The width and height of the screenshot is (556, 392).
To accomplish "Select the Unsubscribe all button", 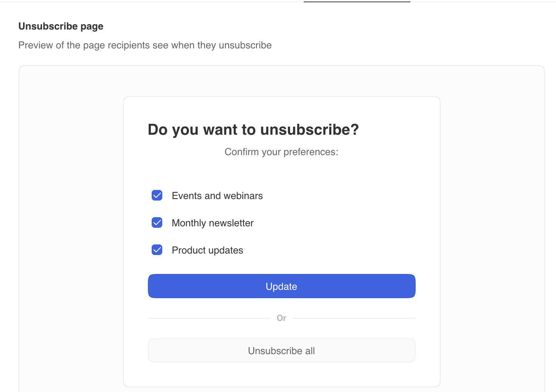I will click(x=281, y=350).
